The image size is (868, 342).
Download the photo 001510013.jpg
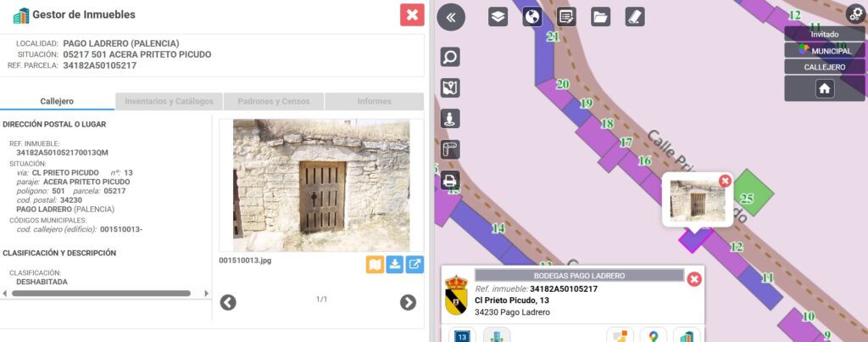(395, 265)
